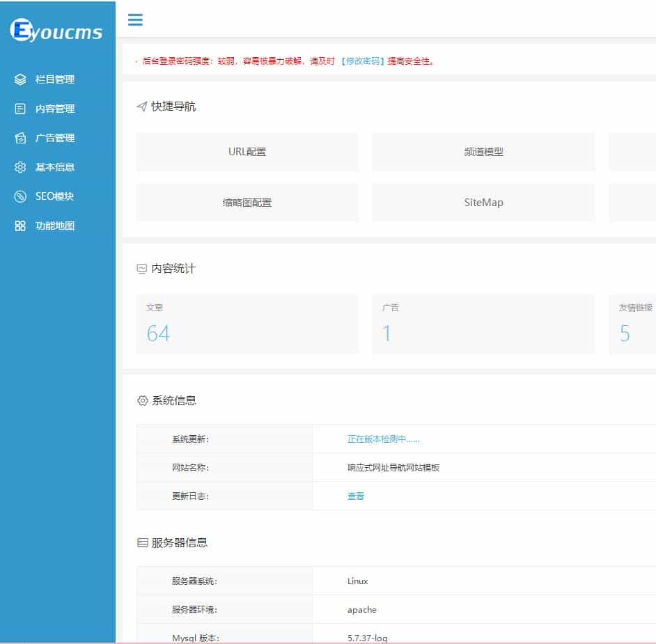Image resolution: width=656 pixels, height=644 pixels.
Task: Click the 系统信息 section heading
Action: (x=173, y=400)
